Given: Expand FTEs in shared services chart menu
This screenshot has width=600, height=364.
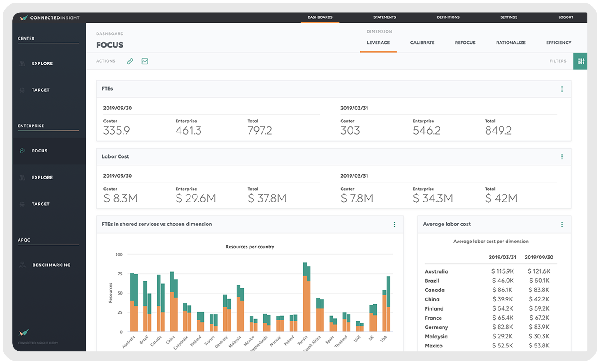Looking at the screenshot, I should (394, 225).
